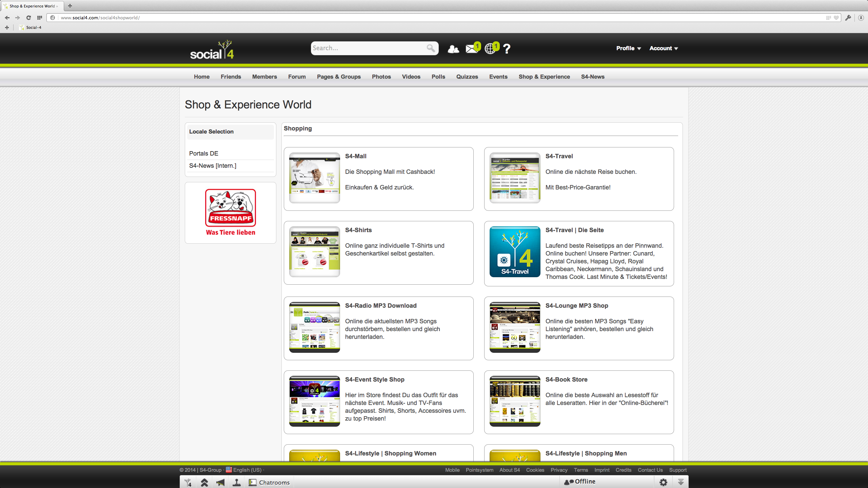Go to Home in the navigation bar
The image size is (868, 488).
click(x=202, y=77)
